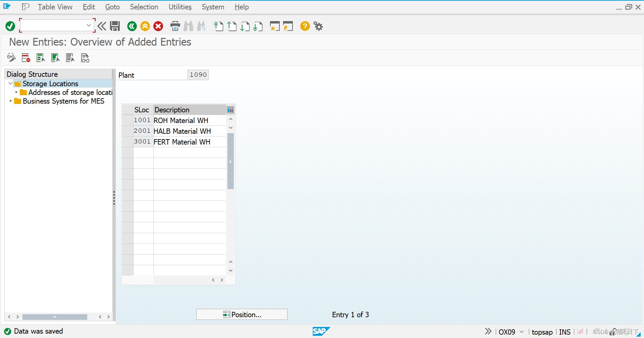The height and width of the screenshot is (338, 644).
Task: Expand status bar with double-chevron icon
Action: click(488, 331)
